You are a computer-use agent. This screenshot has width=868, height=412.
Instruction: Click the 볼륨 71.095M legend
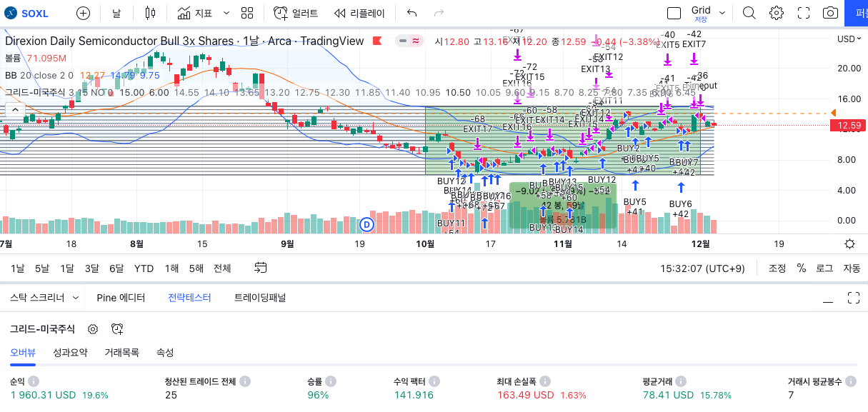pyautogui.click(x=36, y=58)
